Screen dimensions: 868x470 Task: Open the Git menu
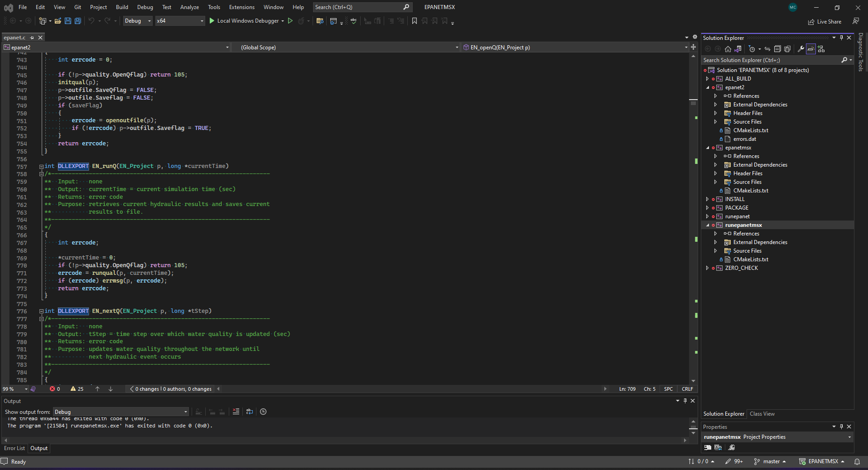[77, 7]
